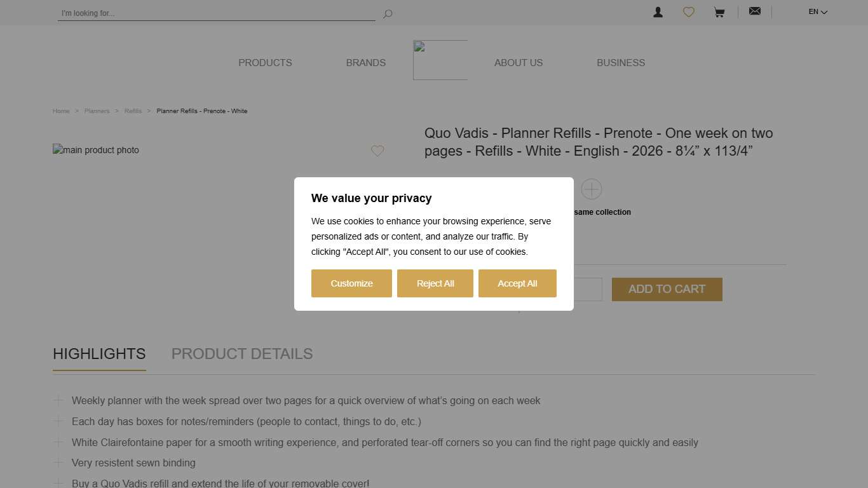
Task: Click the Add to Cart button
Action: pyautogui.click(x=667, y=289)
